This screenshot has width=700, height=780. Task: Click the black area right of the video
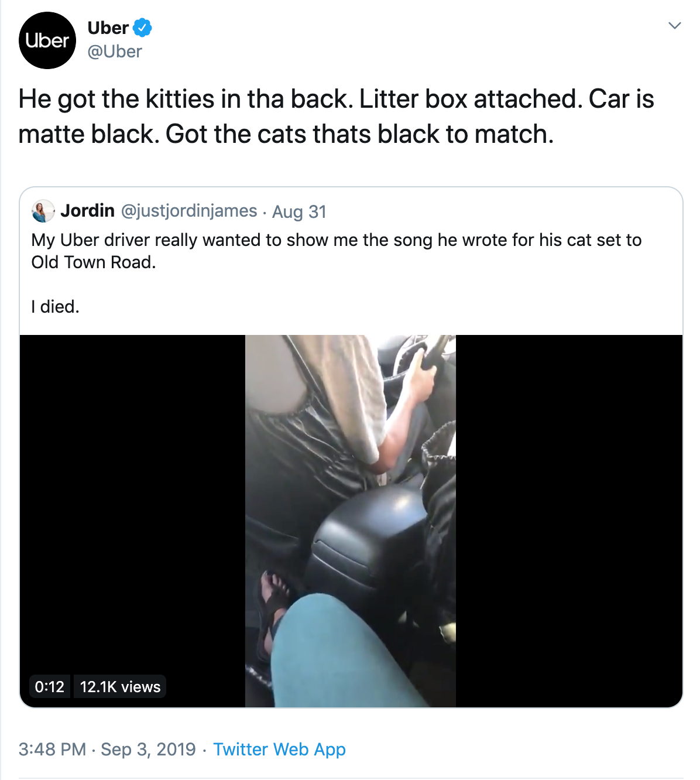pyautogui.click(x=568, y=521)
